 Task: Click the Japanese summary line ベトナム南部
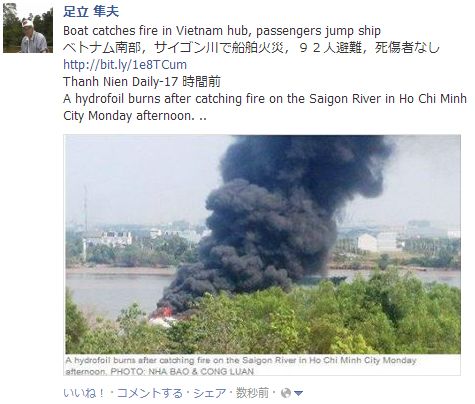tap(252, 48)
